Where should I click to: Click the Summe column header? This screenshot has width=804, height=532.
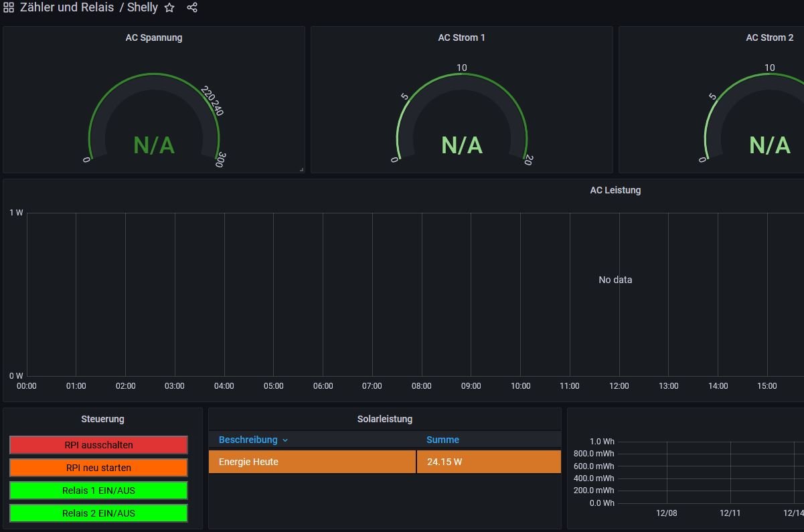443,440
